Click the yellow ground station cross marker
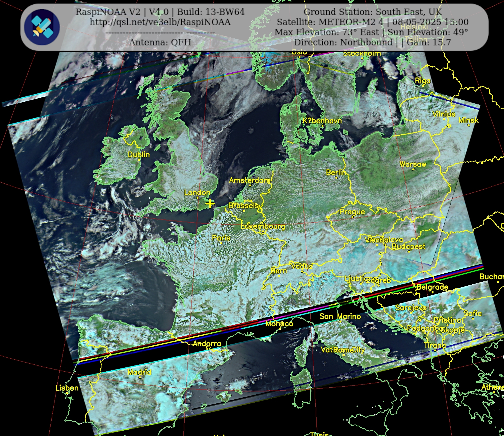Image resolution: width=504 pixels, height=436 pixels. point(210,204)
